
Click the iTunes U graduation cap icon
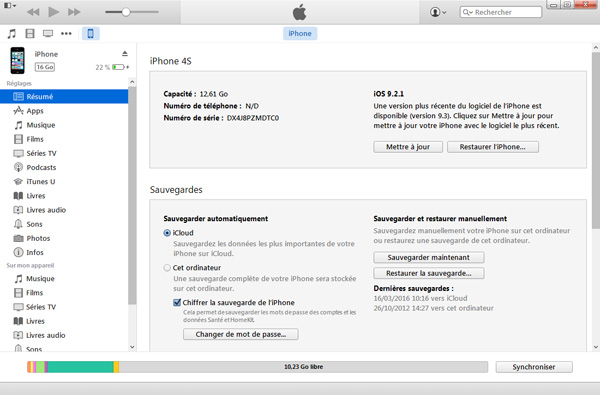point(18,181)
